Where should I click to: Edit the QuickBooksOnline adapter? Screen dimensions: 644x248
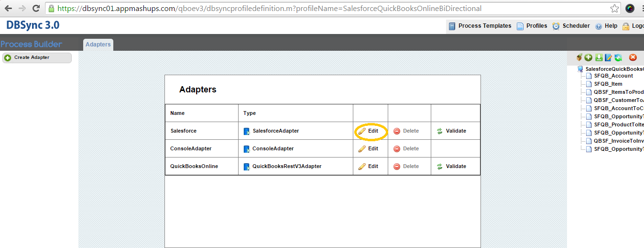[x=369, y=166]
